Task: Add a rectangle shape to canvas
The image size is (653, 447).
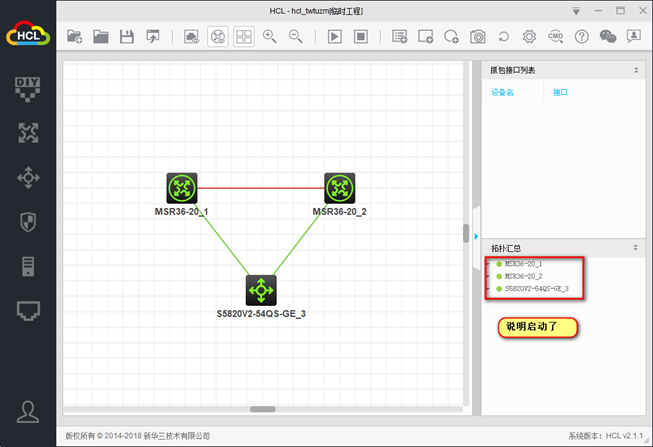Action: click(x=426, y=37)
